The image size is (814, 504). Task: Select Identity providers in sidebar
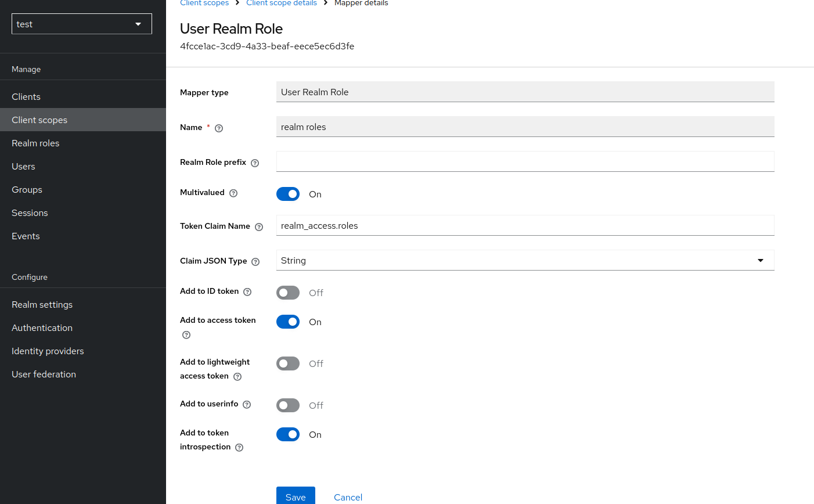pyautogui.click(x=48, y=351)
